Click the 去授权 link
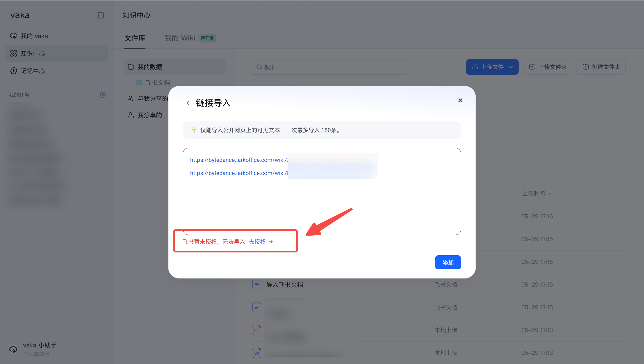The width and height of the screenshot is (644, 364). 261,242
